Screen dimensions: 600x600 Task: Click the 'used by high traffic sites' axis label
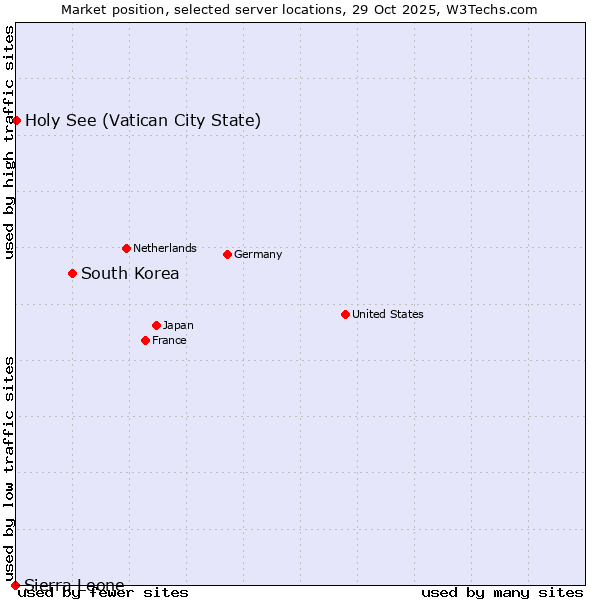[9, 142]
